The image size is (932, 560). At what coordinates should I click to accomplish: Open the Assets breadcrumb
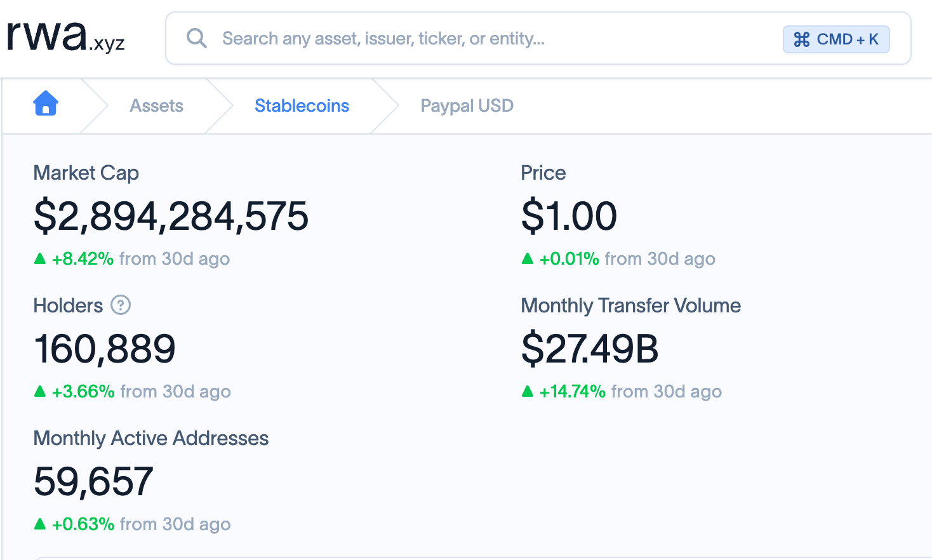coord(156,105)
